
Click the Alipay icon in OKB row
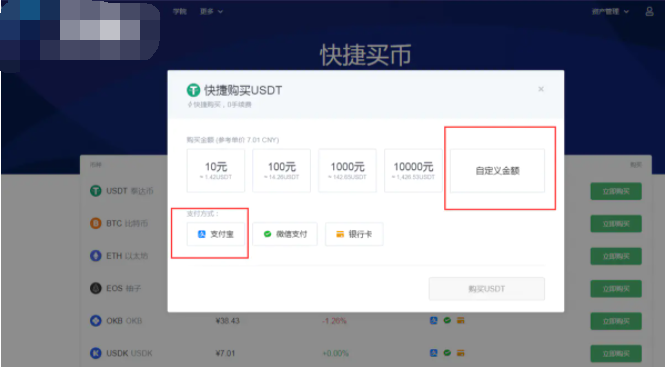click(x=433, y=320)
